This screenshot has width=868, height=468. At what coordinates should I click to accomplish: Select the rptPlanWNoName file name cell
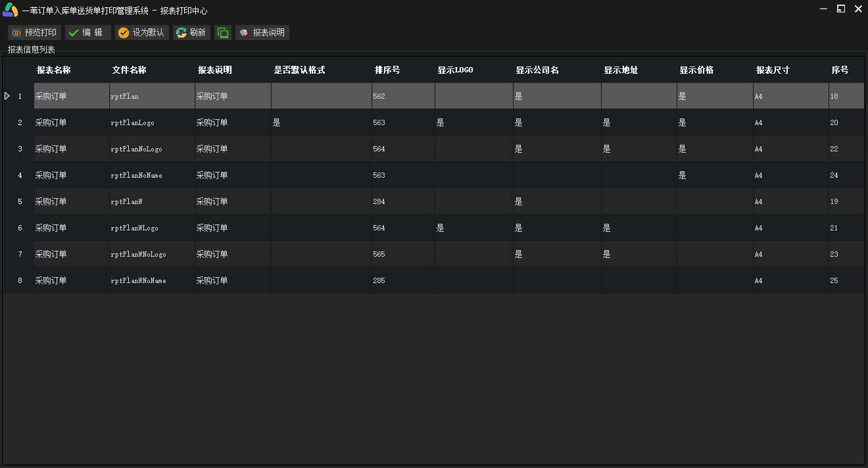pyautogui.click(x=152, y=280)
